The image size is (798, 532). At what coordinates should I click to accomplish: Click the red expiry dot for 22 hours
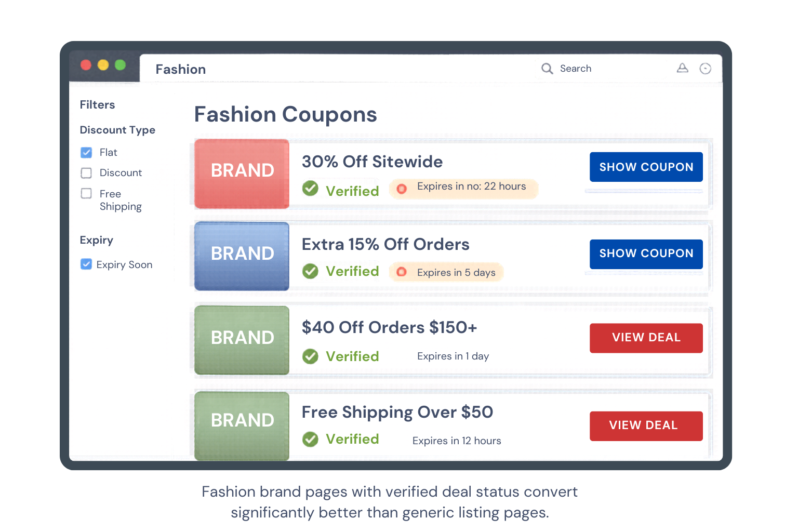402,189
